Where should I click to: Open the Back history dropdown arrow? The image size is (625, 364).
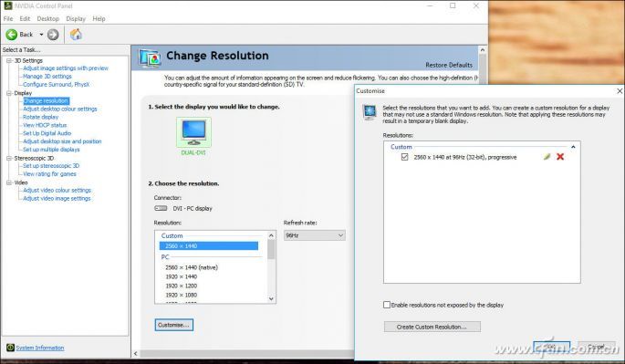[41, 35]
